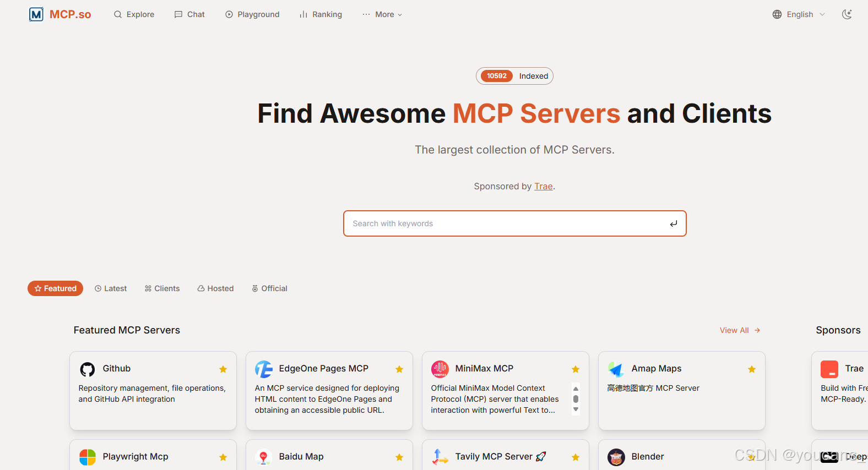Open the Blender logo icon
Viewport: 868px width, 470px height.
click(x=616, y=457)
